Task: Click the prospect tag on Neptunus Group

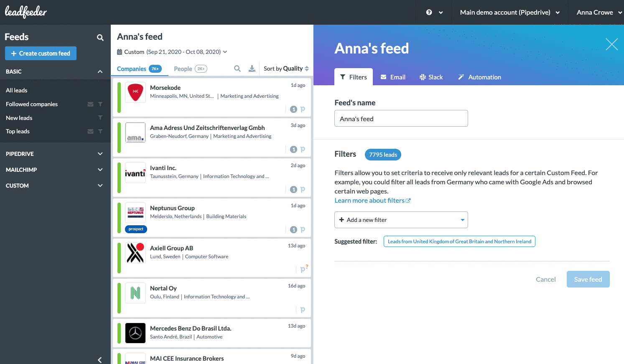Action: 136,229
